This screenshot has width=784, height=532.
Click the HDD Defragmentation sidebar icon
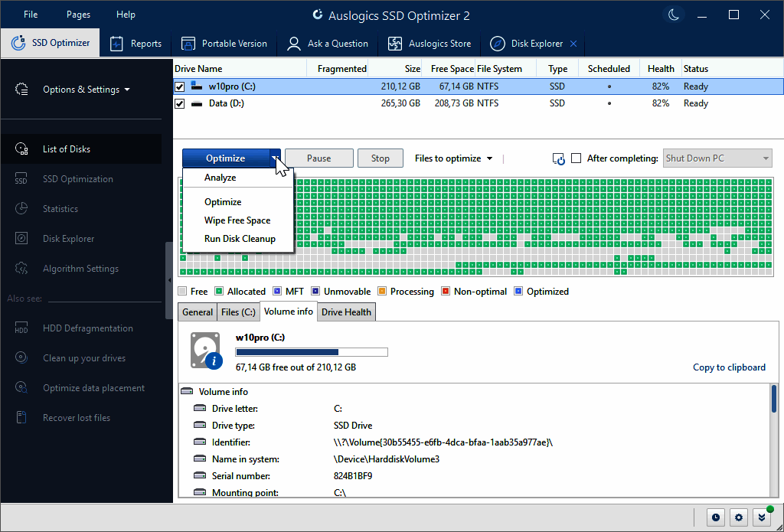21,328
